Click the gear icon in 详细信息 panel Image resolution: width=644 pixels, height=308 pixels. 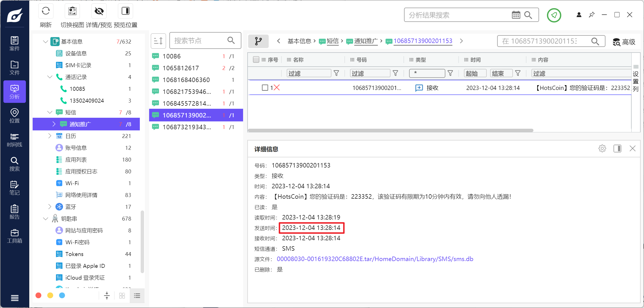click(x=602, y=148)
